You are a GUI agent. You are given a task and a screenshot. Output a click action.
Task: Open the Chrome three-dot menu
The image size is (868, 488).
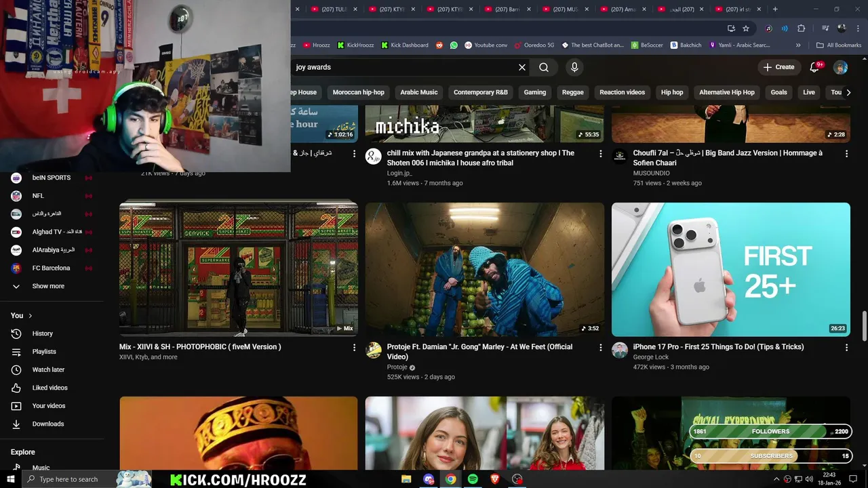tap(857, 28)
